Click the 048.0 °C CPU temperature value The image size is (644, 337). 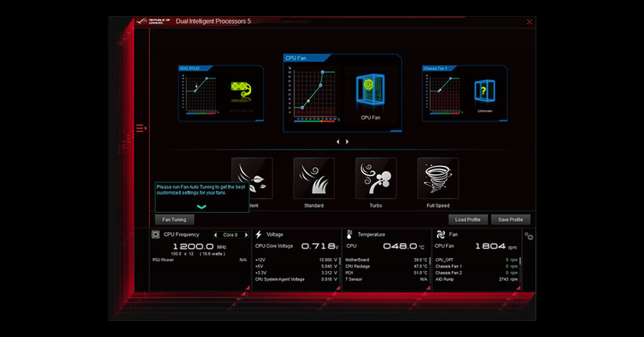403,246
